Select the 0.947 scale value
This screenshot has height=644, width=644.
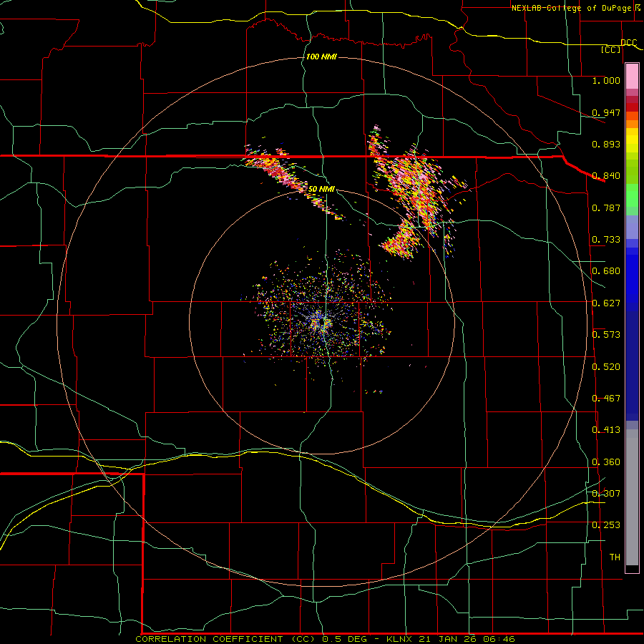click(x=606, y=112)
